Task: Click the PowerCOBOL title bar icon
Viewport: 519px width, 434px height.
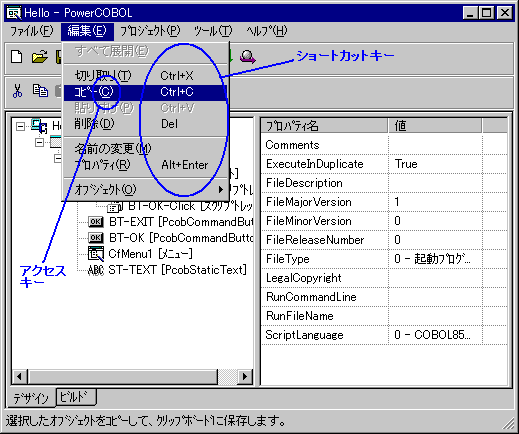Action: [14, 13]
